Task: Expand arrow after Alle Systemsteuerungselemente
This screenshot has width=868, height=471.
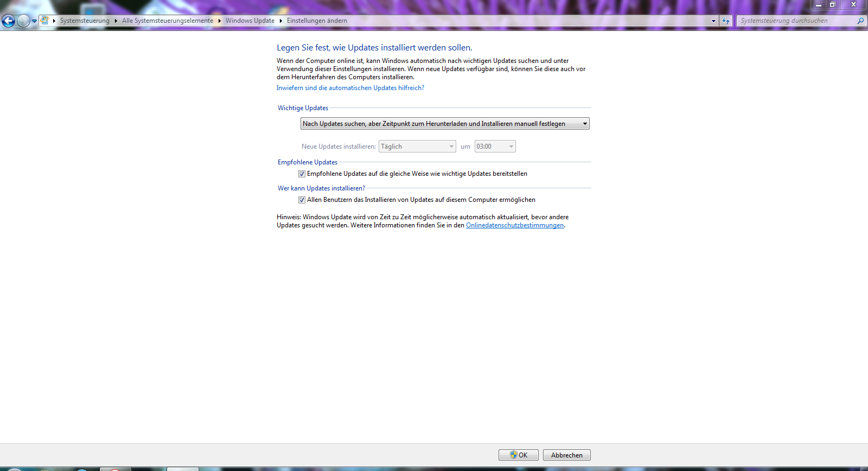Action: click(220, 21)
